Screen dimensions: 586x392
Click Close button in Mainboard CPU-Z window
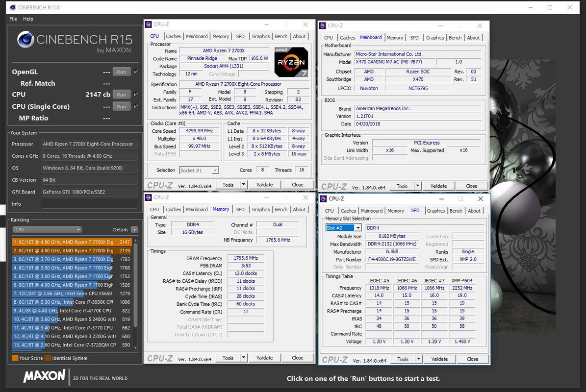click(472, 186)
